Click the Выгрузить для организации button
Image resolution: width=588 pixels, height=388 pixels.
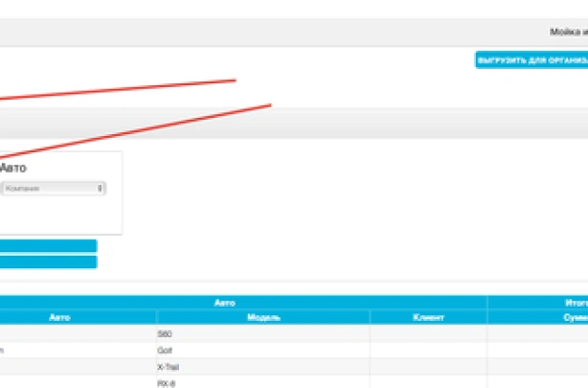(531, 60)
